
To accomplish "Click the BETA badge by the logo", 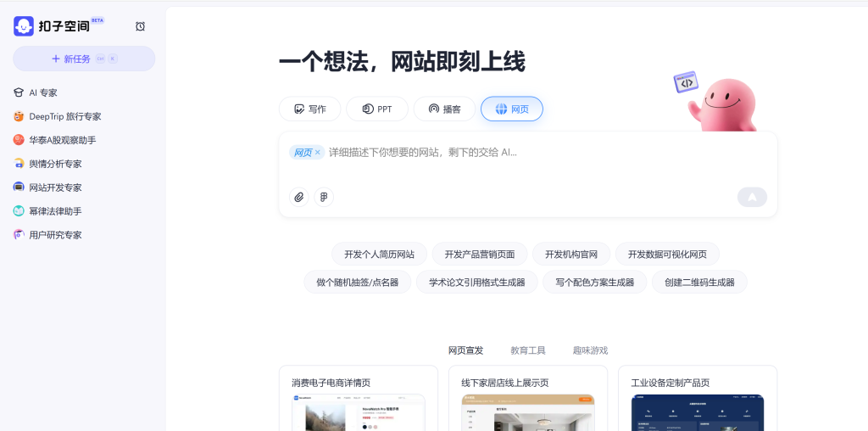I will [x=97, y=20].
